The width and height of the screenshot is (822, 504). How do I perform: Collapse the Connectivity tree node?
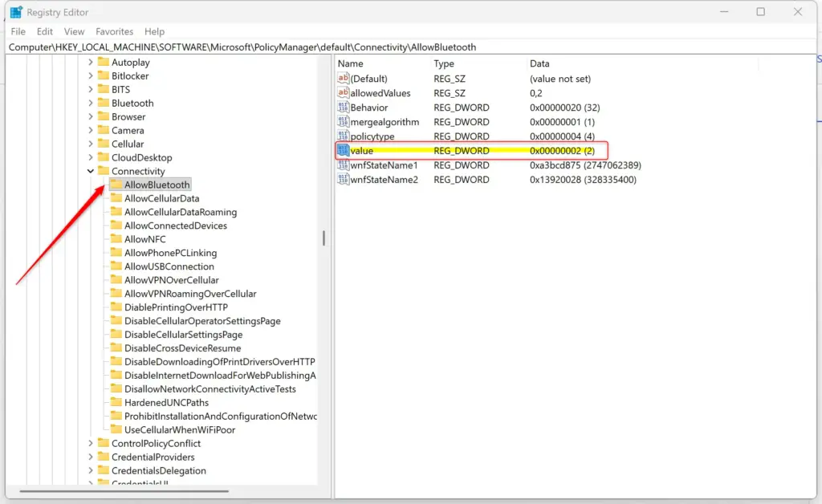(90, 171)
